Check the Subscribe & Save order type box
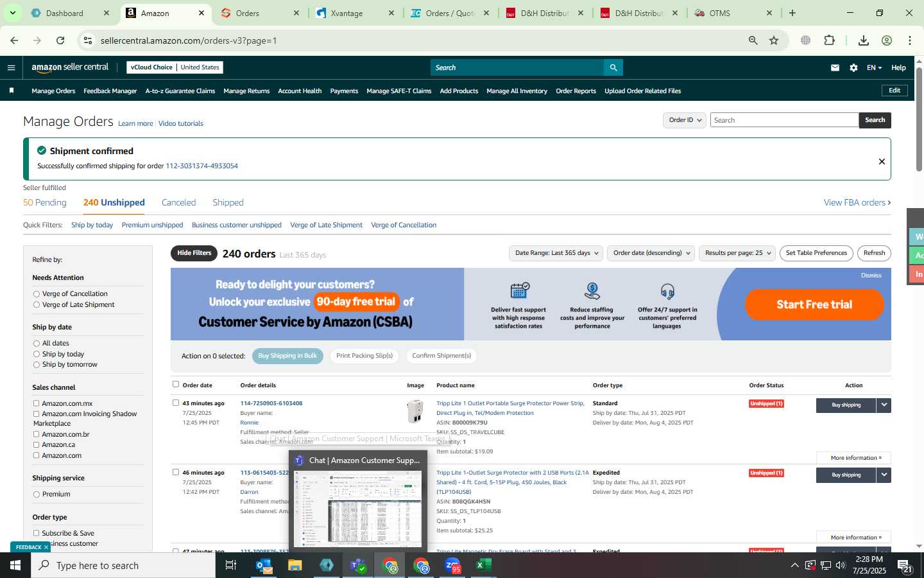 37,533
